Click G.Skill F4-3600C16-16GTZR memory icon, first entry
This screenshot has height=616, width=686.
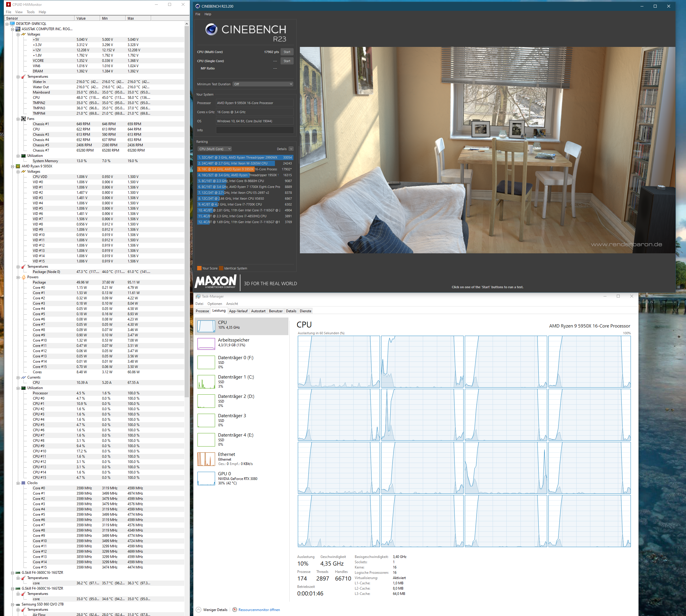[x=18, y=573]
